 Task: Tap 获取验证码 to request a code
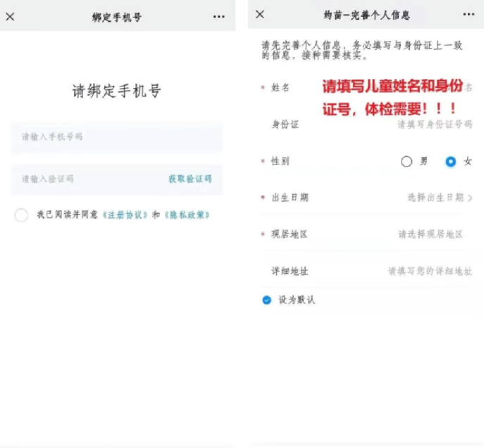(190, 179)
